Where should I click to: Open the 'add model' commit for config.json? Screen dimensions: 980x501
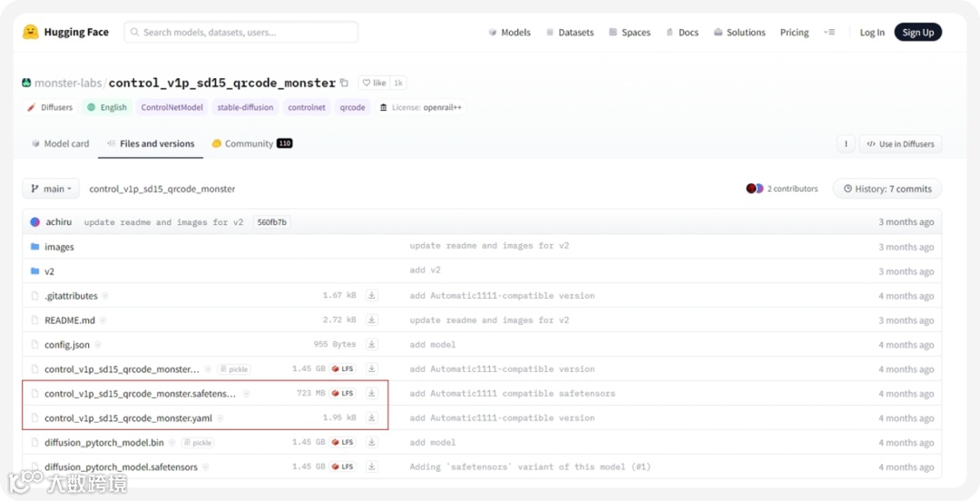pos(433,345)
